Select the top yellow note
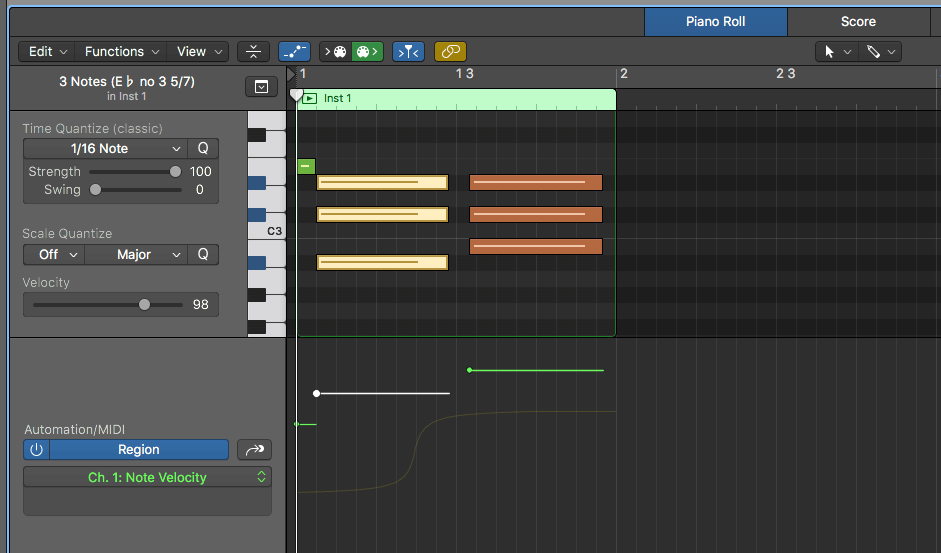 (x=382, y=182)
